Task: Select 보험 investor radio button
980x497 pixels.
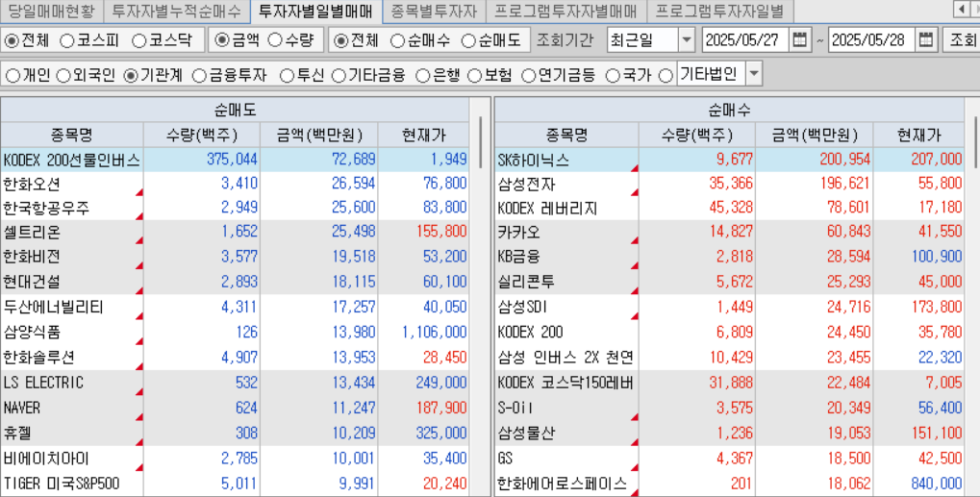Action: click(475, 76)
